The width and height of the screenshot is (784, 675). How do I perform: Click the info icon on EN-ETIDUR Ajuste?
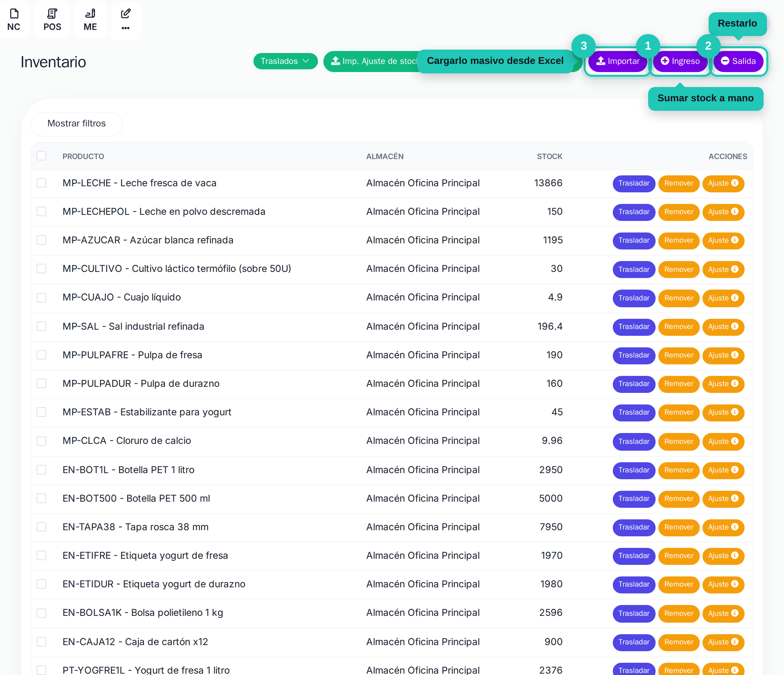735,584
